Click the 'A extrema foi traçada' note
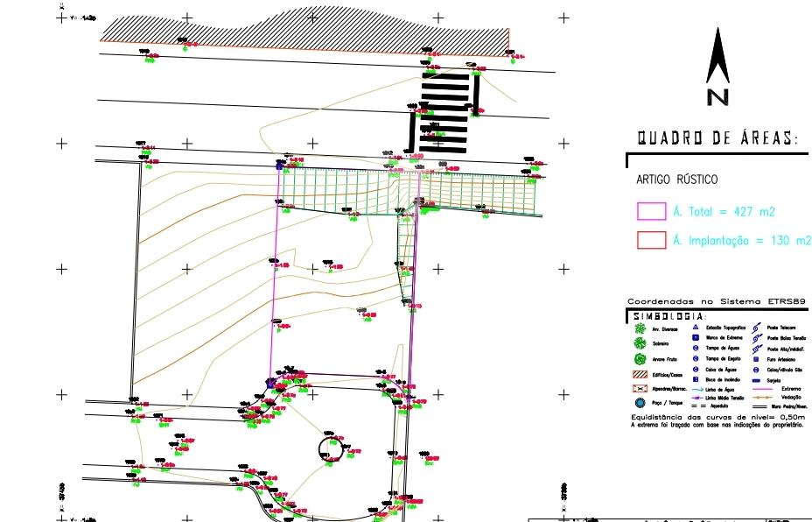Viewport: 812px width, 522px height. tap(717, 425)
